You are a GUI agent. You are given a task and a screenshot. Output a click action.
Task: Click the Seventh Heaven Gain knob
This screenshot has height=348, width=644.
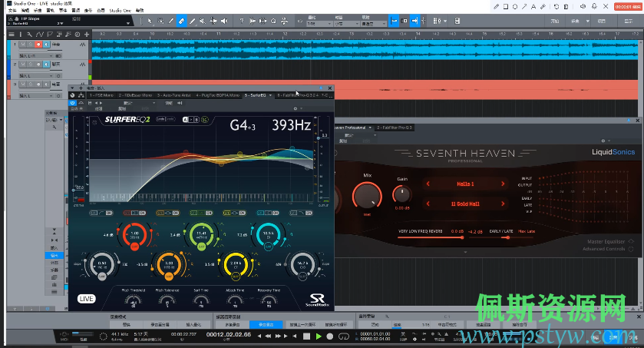tap(402, 194)
